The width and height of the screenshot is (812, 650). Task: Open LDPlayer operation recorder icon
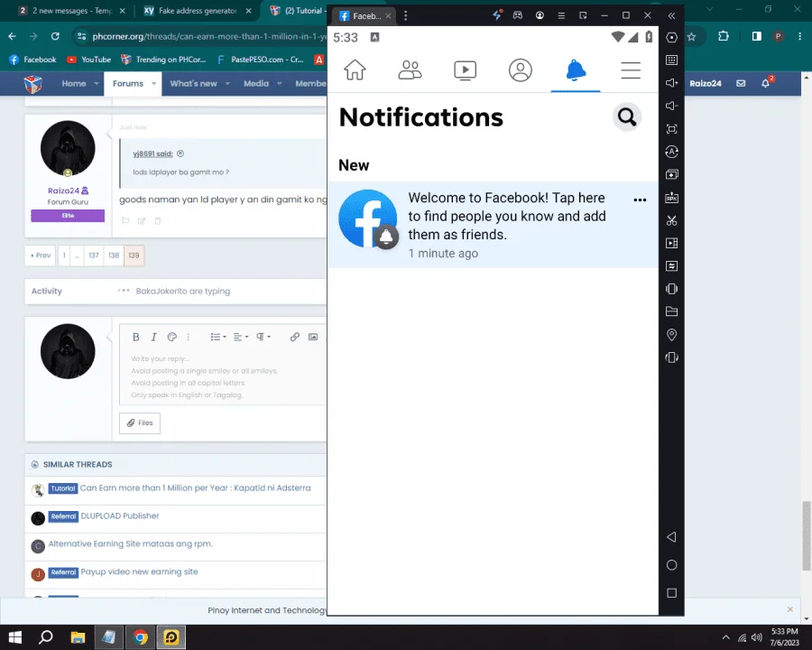click(671, 152)
